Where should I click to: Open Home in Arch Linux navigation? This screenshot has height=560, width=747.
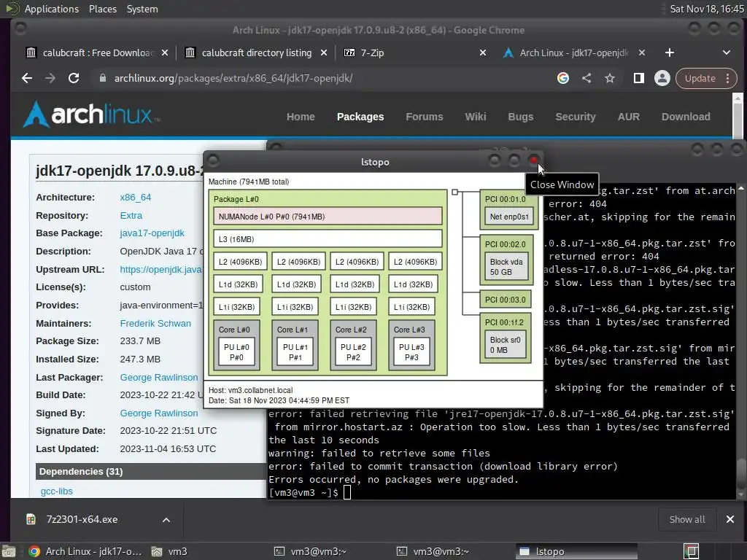(301, 117)
